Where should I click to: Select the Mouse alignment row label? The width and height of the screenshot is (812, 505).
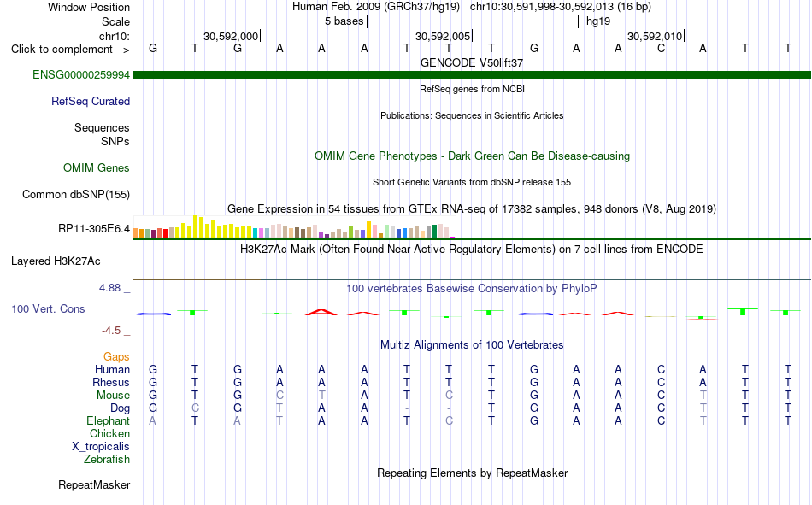pos(113,395)
